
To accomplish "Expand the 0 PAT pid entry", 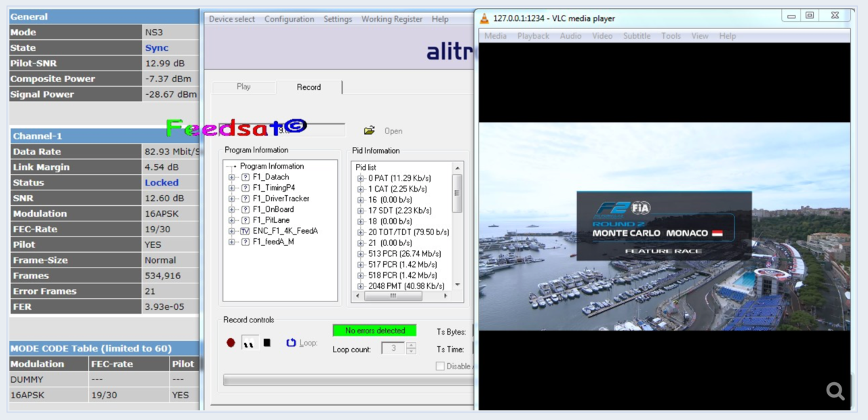I will (361, 178).
